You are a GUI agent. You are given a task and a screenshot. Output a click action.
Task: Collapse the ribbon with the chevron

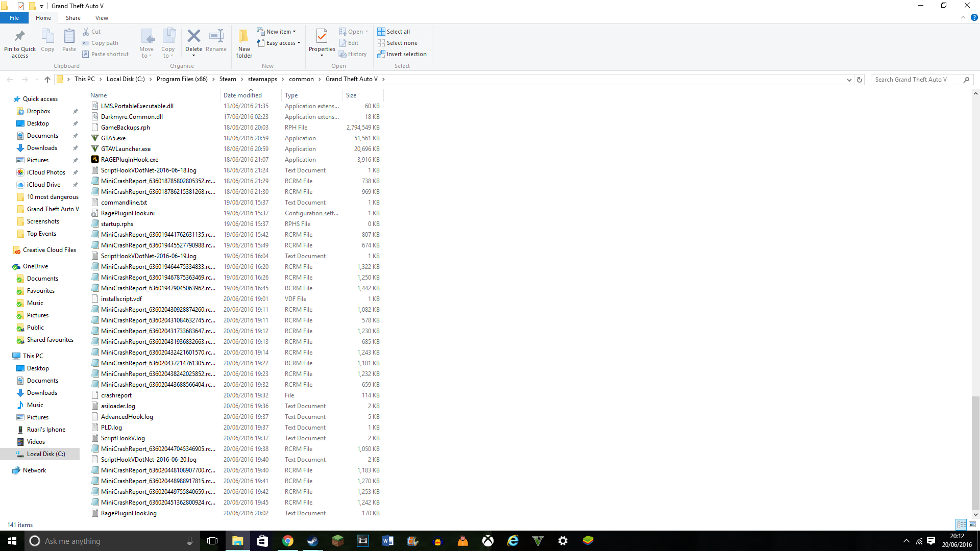coord(963,17)
